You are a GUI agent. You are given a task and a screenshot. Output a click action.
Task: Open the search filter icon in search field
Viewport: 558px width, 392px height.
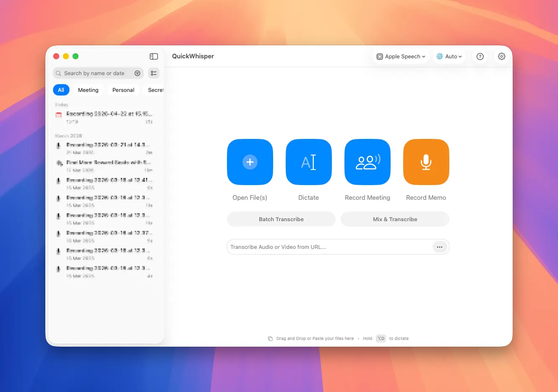[x=137, y=73]
